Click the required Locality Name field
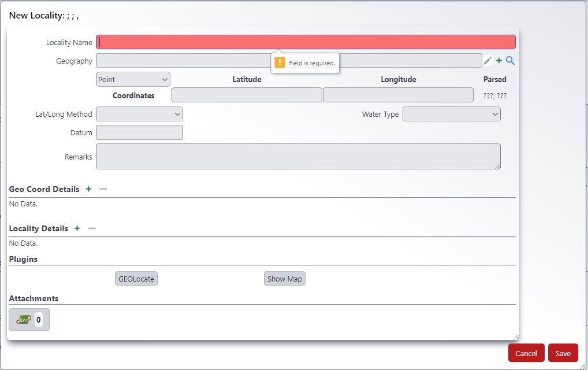The image size is (588, 370). pyautogui.click(x=306, y=42)
